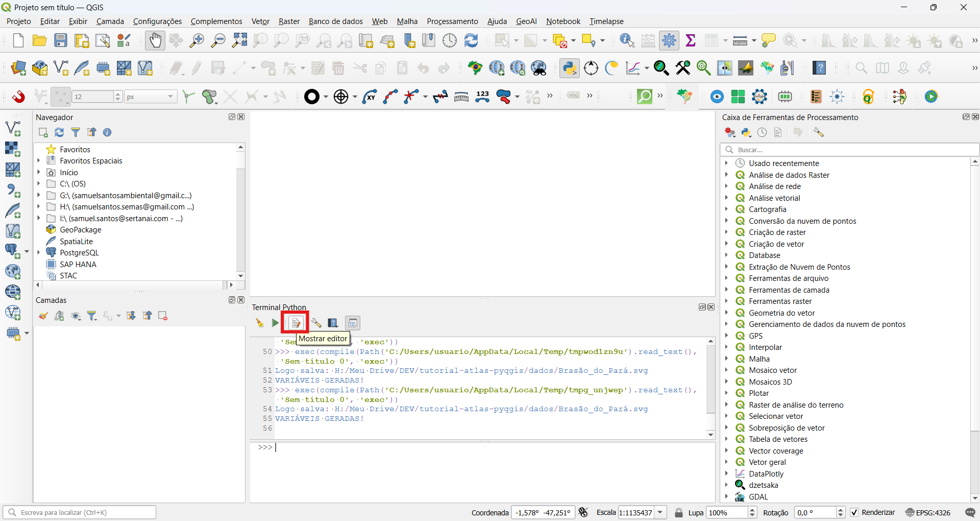
Task: Open the Python console
Action: tap(570, 68)
